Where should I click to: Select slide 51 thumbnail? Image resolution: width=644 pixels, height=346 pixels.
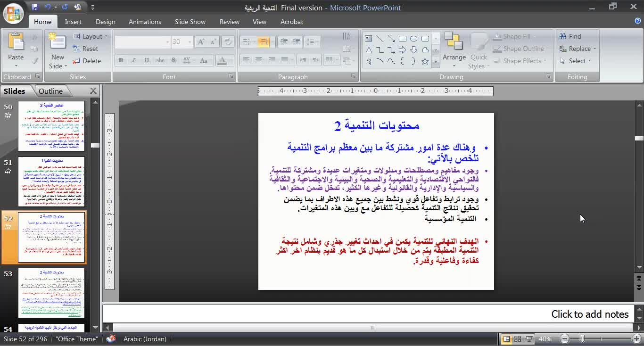tap(51, 181)
